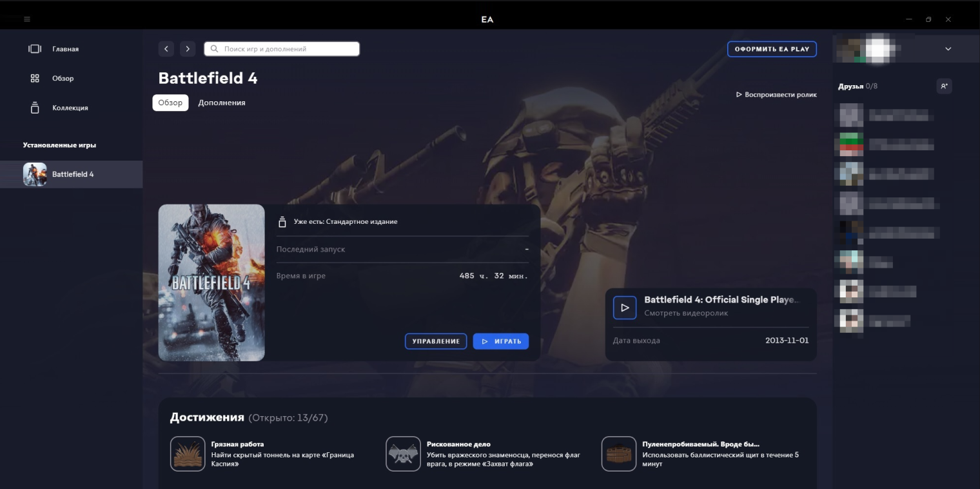Click the Пуленепробиваемый achievement icon

click(x=618, y=454)
